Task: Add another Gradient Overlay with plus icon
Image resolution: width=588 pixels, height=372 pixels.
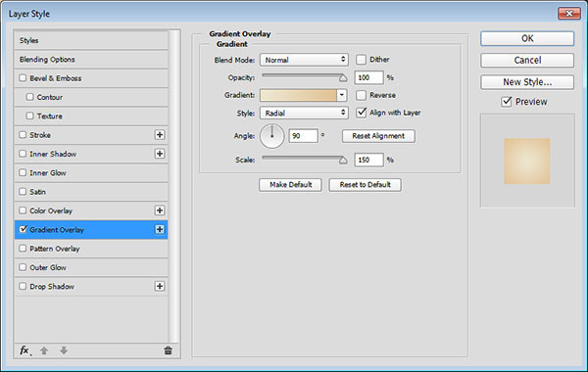Action: 160,229
